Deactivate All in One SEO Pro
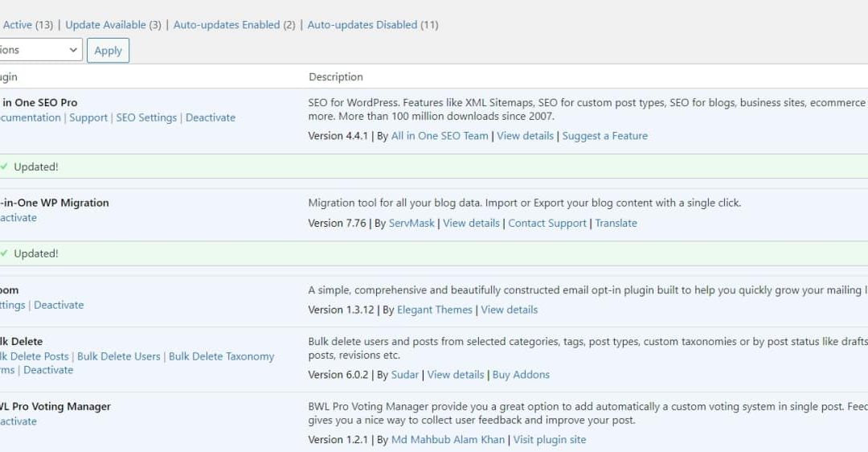The width and height of the screenshot is (868, 452). point(211,117)
